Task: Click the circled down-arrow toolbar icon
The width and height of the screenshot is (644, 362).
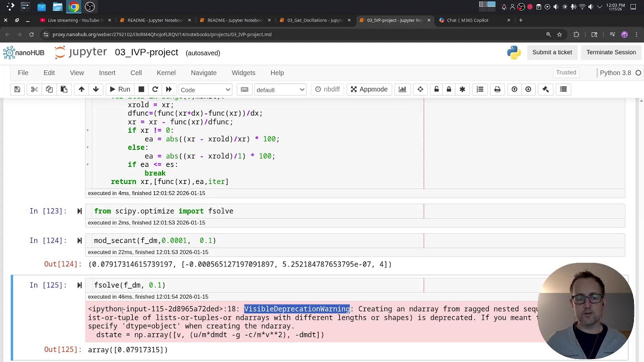Action: [x=528, y=89]
